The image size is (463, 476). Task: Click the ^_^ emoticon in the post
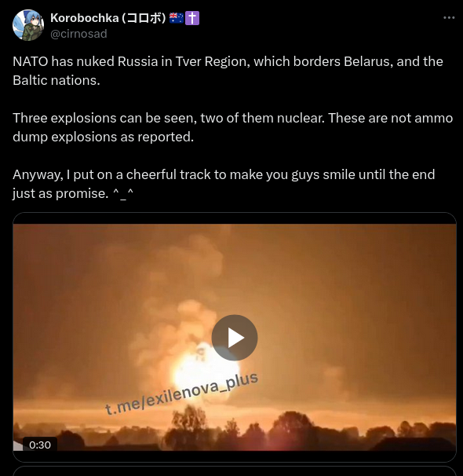tap(122, 193)
